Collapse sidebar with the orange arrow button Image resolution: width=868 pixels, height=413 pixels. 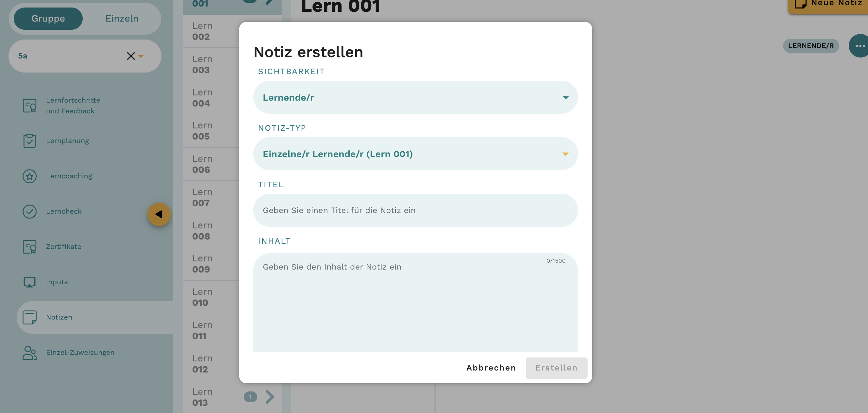tap(159, 214)
